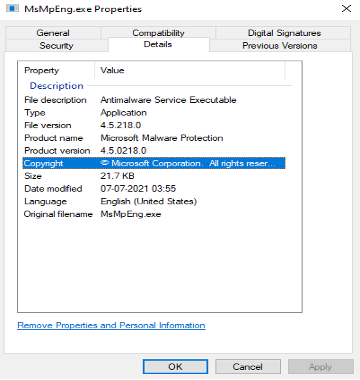Switch to the General tab
Screen dimensions: 360x380
point(53,33)
